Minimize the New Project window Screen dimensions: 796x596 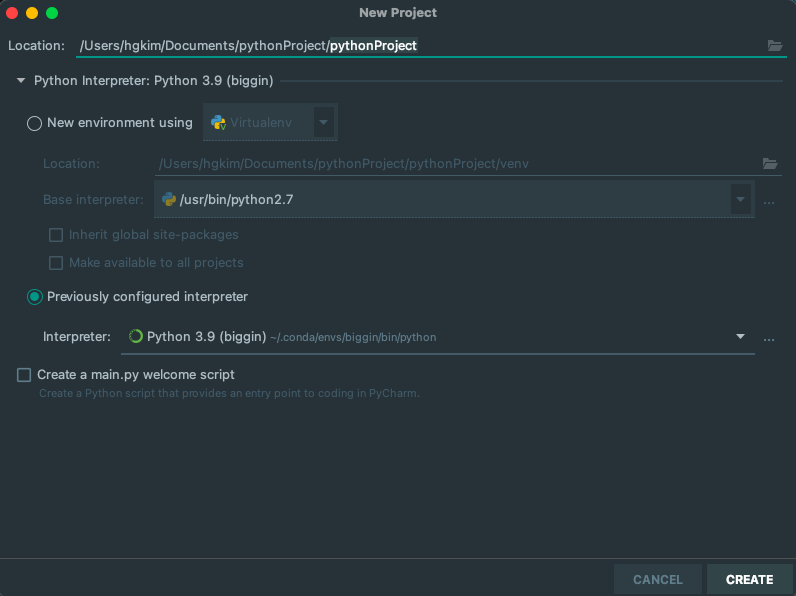32,13
